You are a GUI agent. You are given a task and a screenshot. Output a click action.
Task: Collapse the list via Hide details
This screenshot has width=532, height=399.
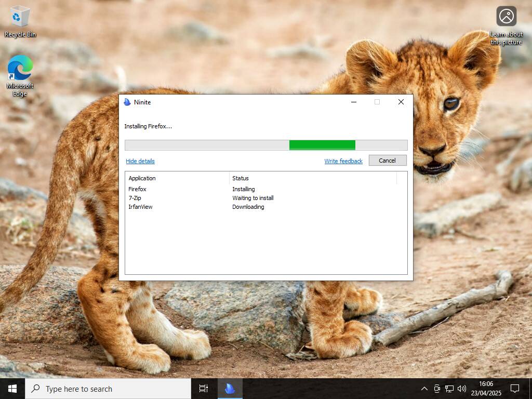[x=140, y=161]
